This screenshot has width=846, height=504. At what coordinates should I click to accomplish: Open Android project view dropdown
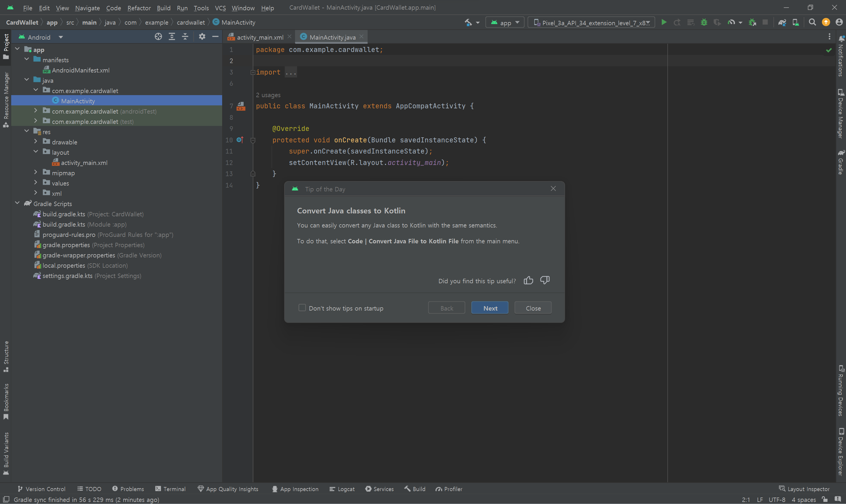61,37
